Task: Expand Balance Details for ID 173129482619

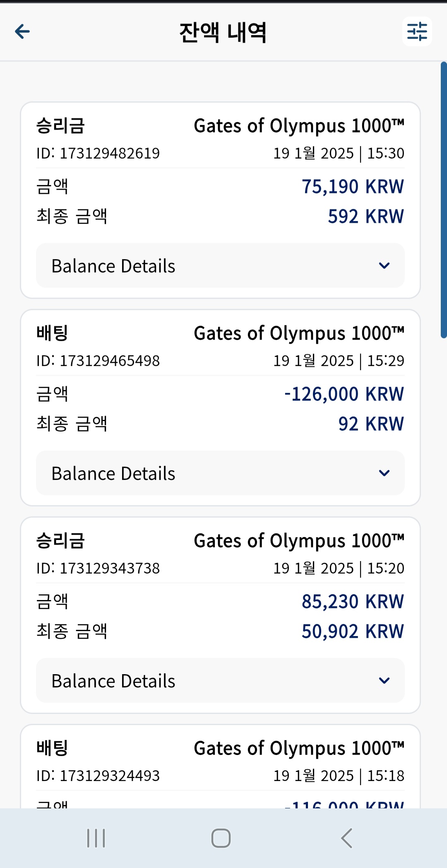Action: coord(220,265)
